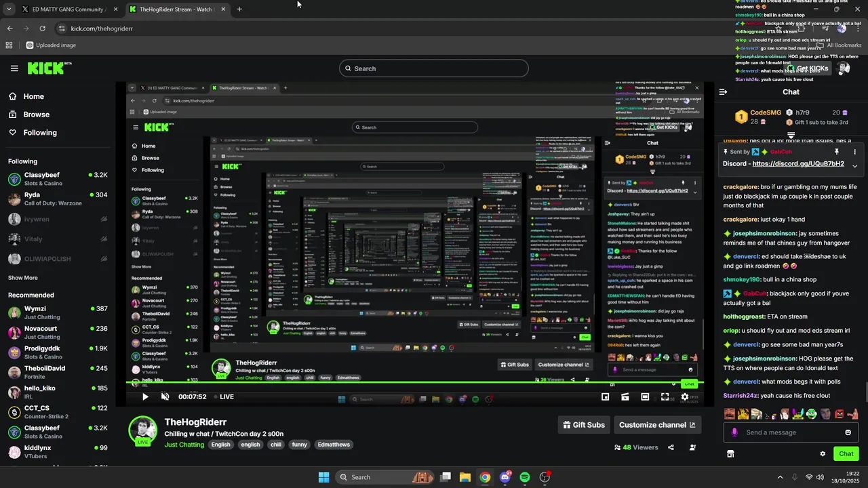Expand the pinned Discord message
Screen dimensions: 868x488
(x=854, y=166)
